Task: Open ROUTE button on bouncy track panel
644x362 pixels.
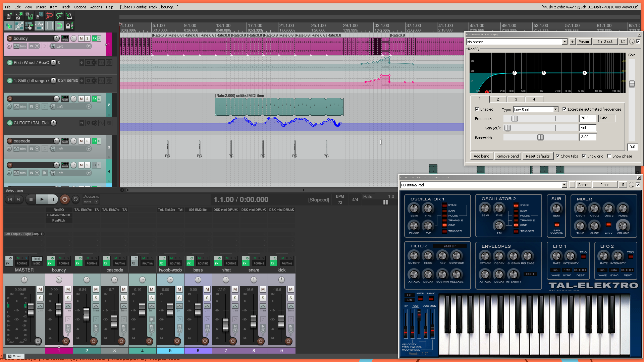Action: click(65, 39)
